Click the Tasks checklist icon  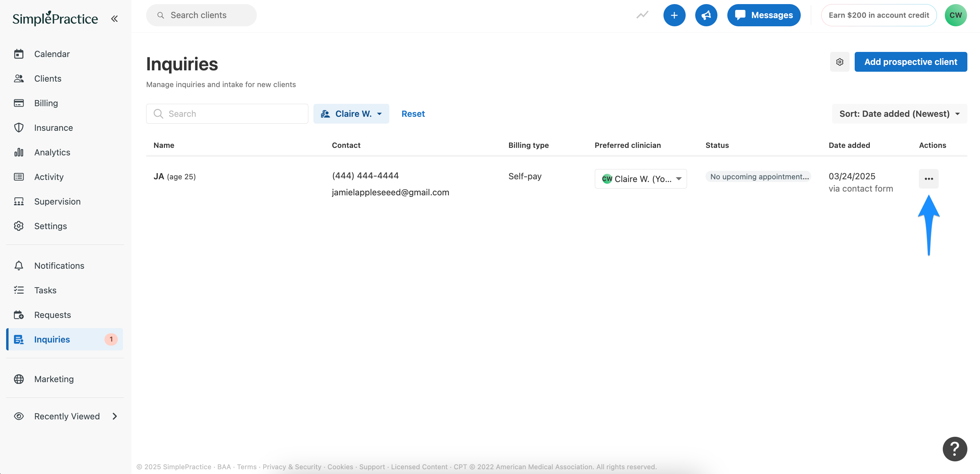point(19,290)
